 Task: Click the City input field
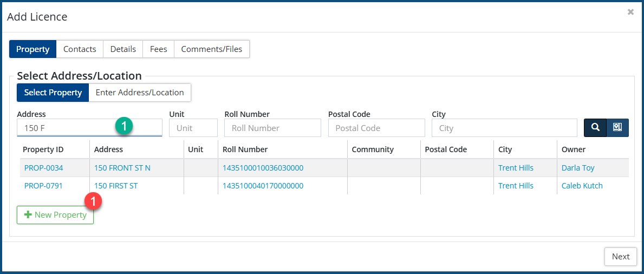click(504, 128)
